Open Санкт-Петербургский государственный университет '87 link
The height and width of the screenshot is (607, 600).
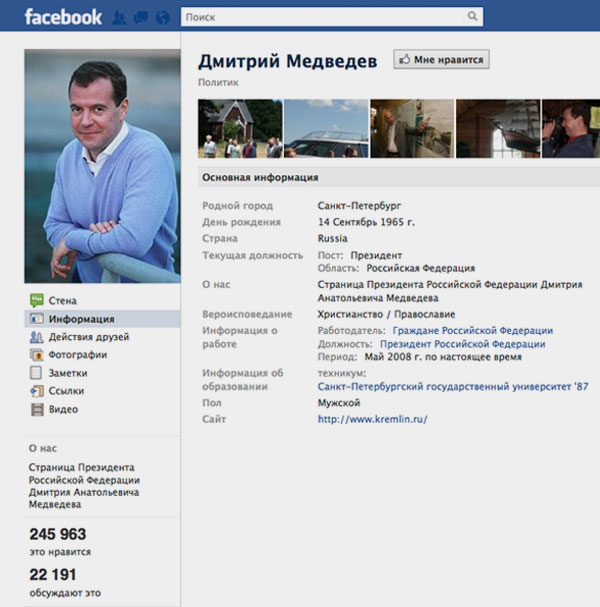click(x=453, y=386)
